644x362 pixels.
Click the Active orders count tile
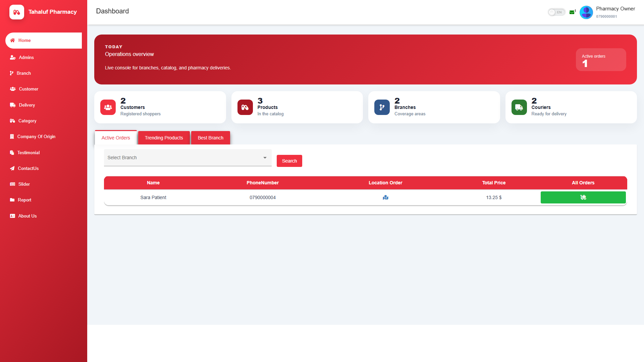tap(601, 60)
